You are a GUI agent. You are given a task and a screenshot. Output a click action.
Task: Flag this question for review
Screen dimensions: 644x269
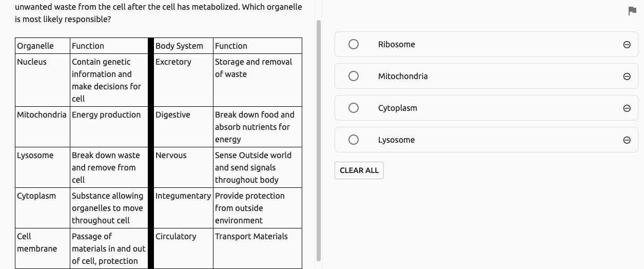(632, 11)
